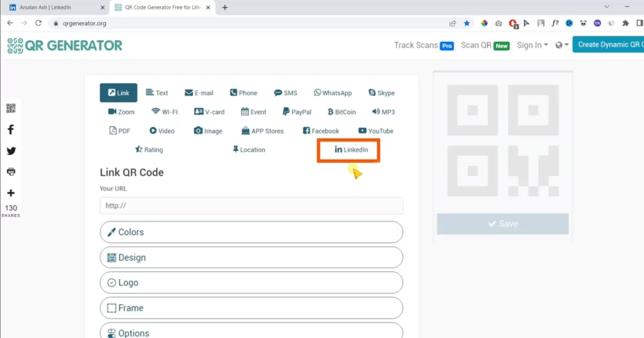
Task: Select the PDF QR type
Action: (x=119, y=131)
